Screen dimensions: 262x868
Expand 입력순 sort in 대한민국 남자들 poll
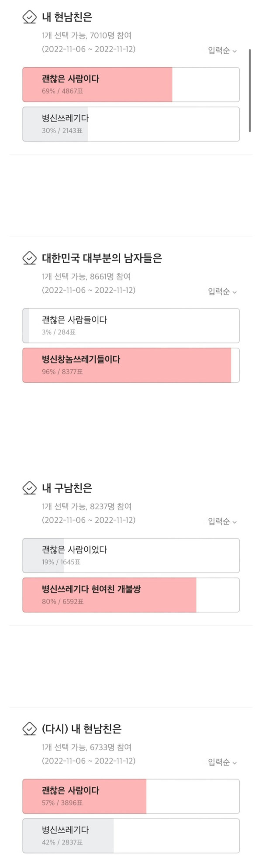pos(222,292)
